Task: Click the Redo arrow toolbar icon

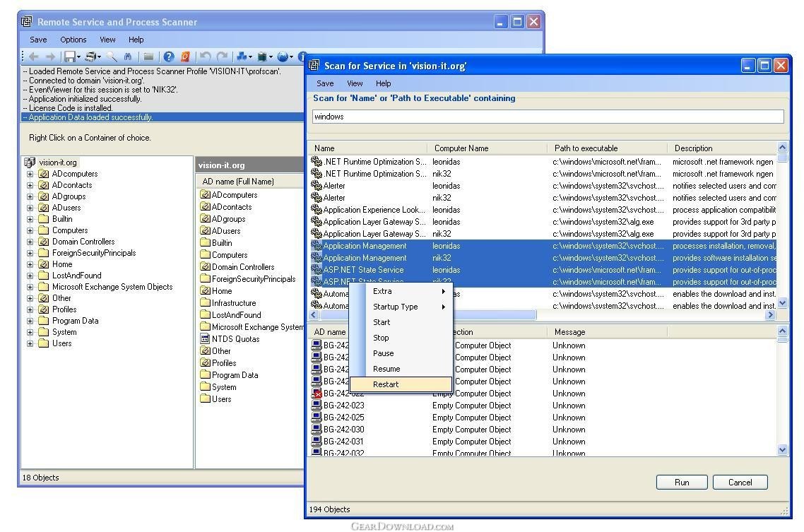Action: [x=222, y=57]
